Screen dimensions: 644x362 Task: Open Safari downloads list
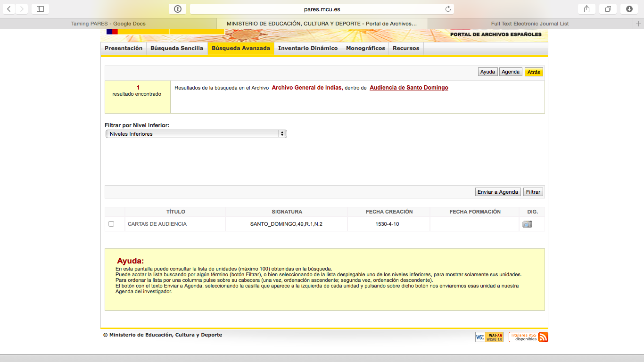[629, 9]
